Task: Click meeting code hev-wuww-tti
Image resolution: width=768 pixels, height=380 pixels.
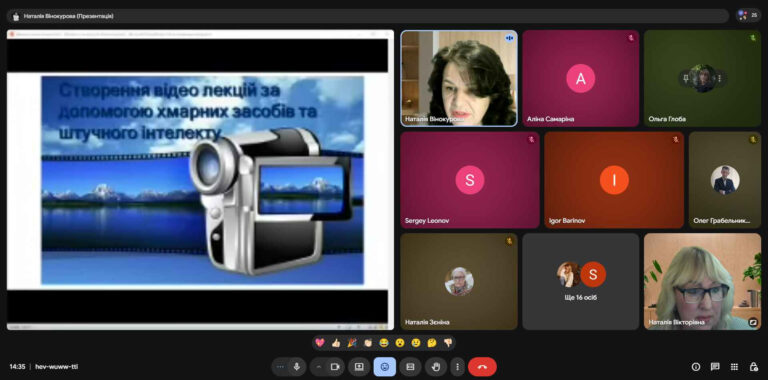Action: 57,366
